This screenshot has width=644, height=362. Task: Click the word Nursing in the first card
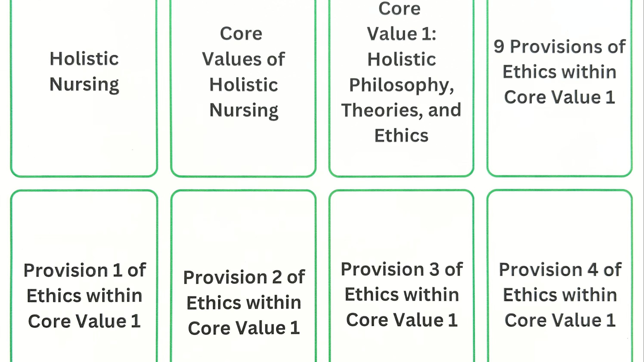click(84, 85)
